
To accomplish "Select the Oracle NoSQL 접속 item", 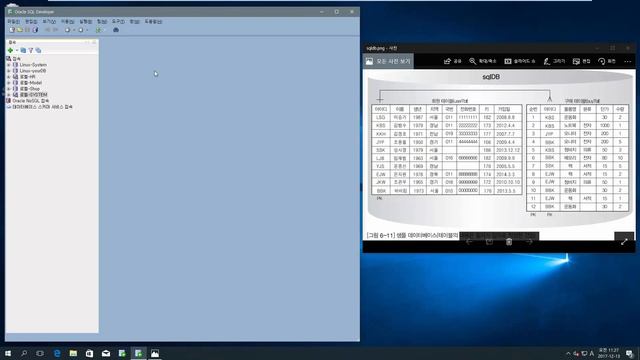I will pos(31,100).
